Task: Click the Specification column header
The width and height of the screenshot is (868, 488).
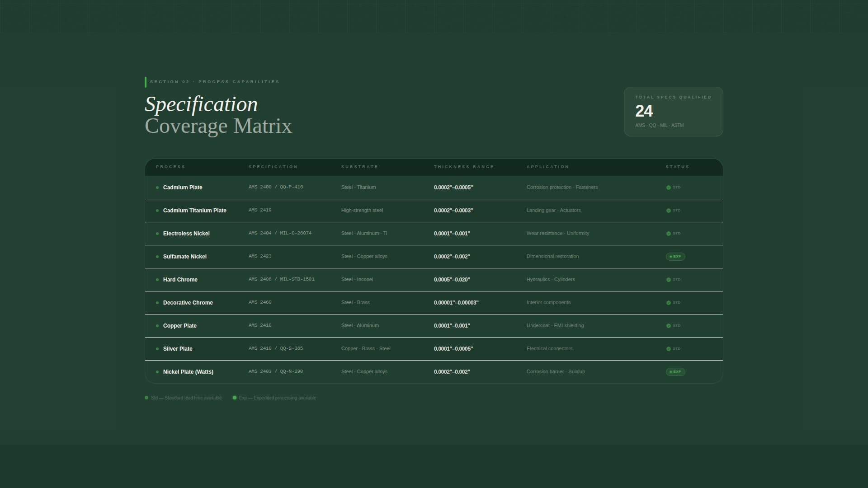Action: [x=273, y=167]
